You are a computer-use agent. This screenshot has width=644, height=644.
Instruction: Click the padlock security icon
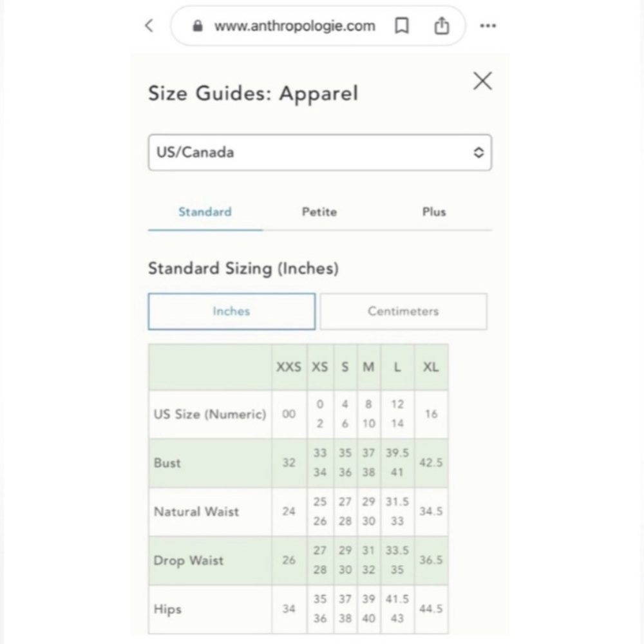[x=198, y=26]
